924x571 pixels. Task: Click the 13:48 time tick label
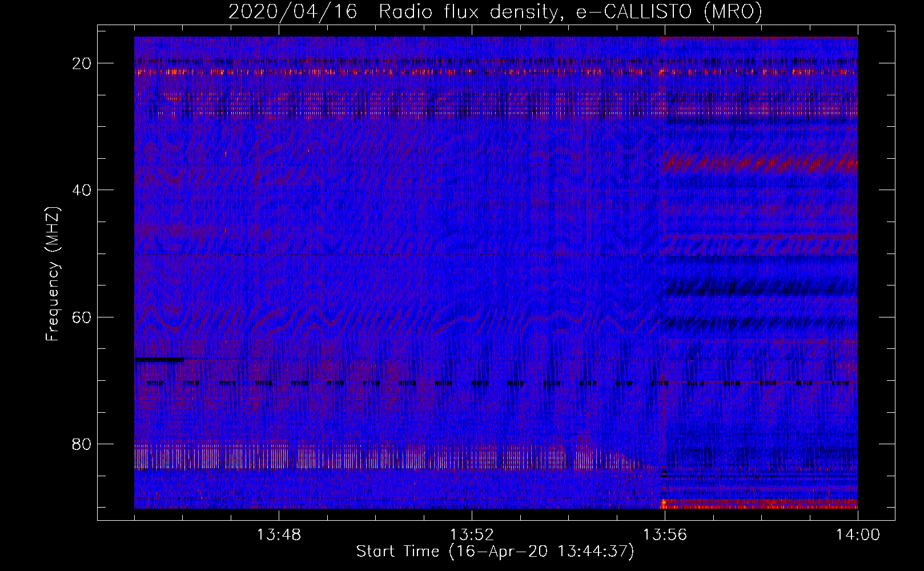point(279,535)
